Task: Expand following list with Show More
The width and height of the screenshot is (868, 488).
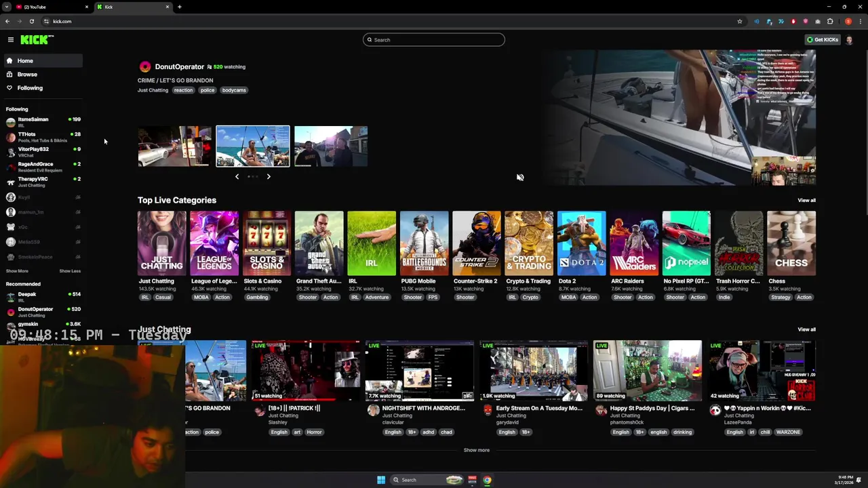Action: pos(17,271)
